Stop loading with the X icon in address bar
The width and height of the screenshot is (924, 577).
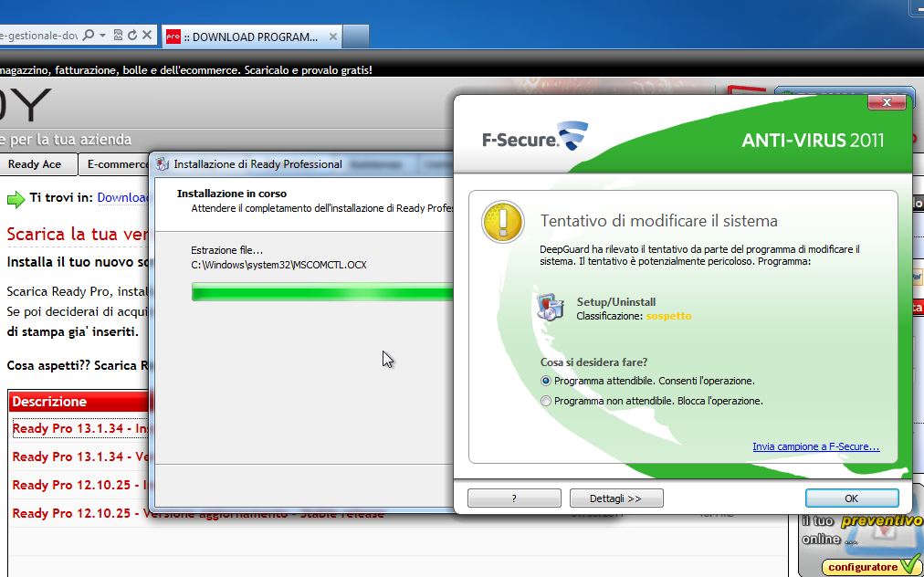pyautogui.click(x=147, y=36)
